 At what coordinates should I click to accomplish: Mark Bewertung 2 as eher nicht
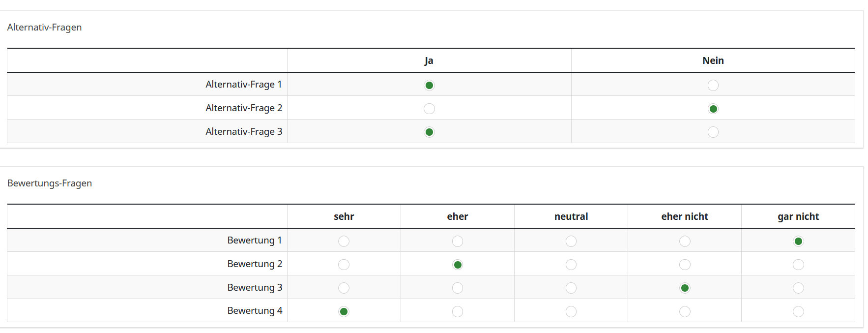tap(685, 265)
